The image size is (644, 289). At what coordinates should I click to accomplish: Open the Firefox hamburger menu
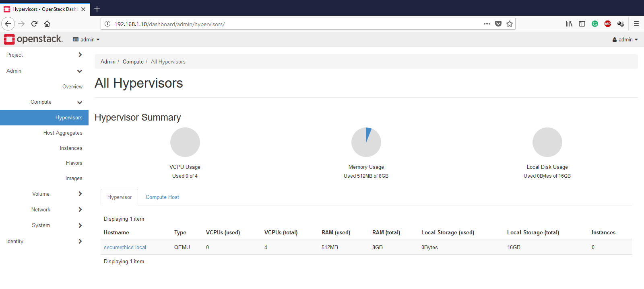tap(636, 24)
